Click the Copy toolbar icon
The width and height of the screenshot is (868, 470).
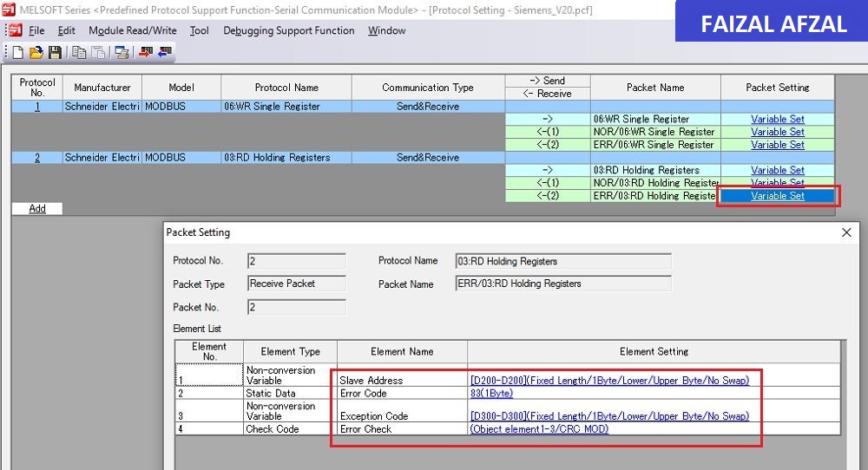coord(79,53)
